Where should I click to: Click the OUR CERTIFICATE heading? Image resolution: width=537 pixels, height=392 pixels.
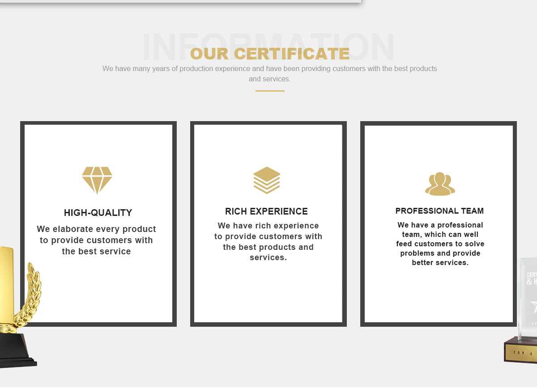click(270, 54)
